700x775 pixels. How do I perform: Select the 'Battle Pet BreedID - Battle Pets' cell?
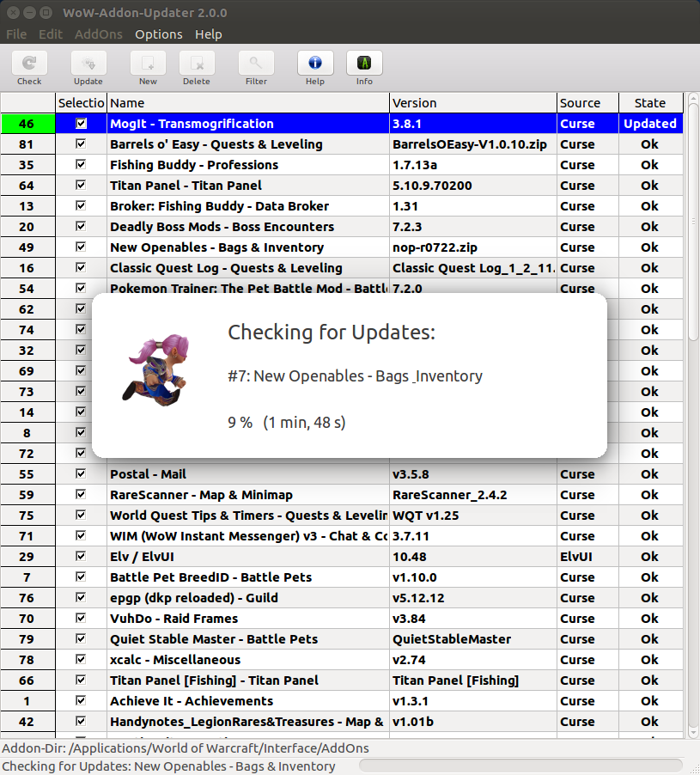point(248,577)
